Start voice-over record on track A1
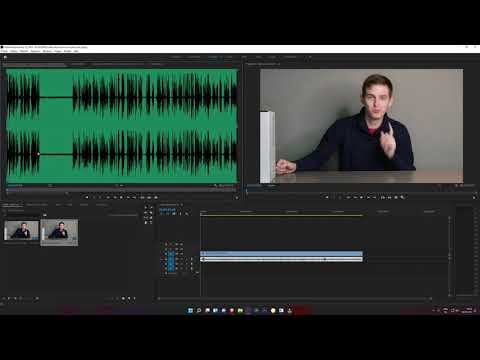This screenshot has height=360, width=480. tap(192, 259)
